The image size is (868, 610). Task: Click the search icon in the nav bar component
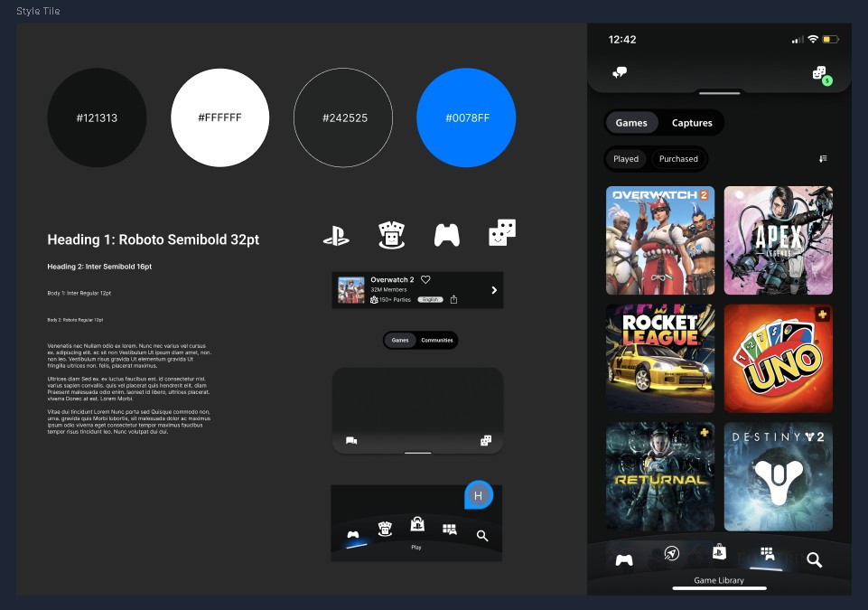pos(482,536)
